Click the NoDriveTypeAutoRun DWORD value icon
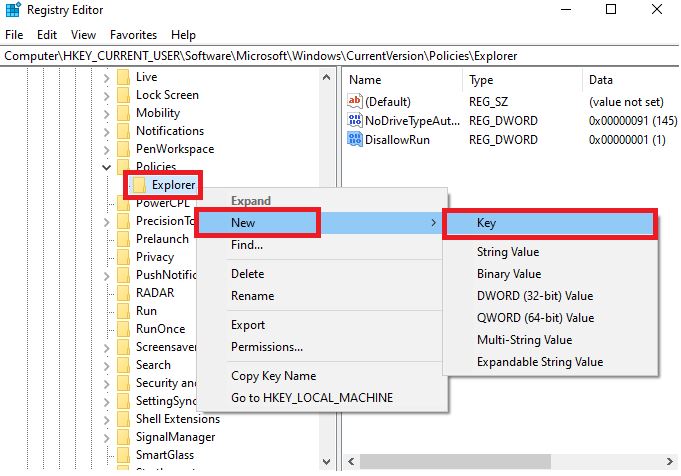681x476 pixels. click(355, 121)
